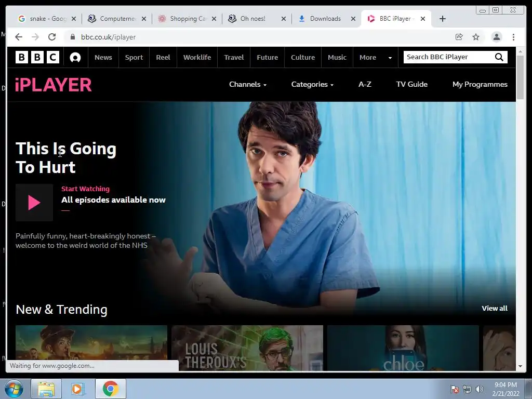
Task: Open Travel in BBC navigation
Action: coord(234,57)
